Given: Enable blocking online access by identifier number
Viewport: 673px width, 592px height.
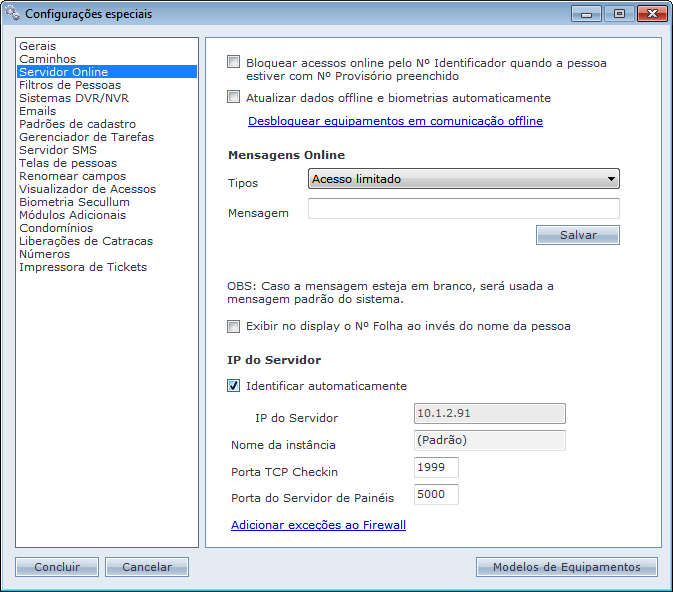Looking at the screenshot, I should point(234,62).
